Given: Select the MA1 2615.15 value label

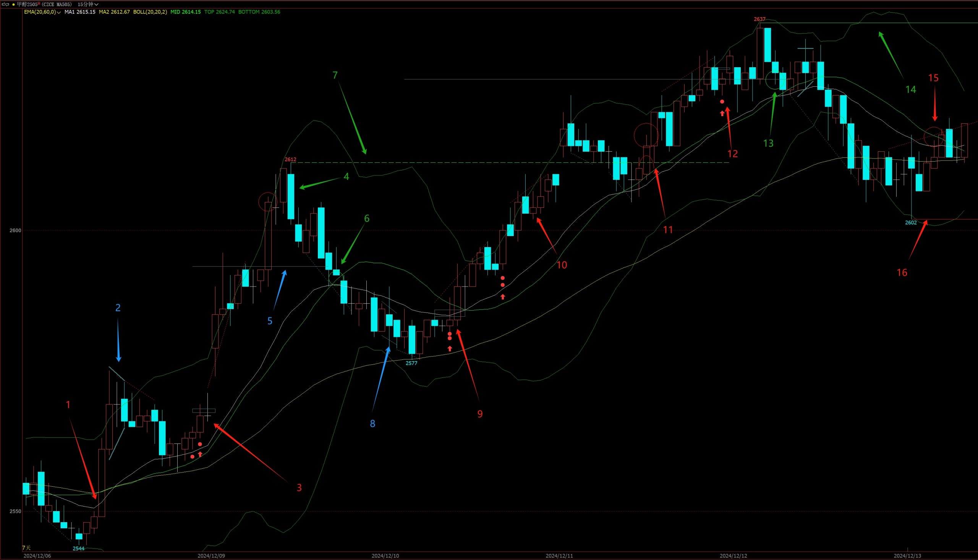Looking at the screenshot, I should [x=79, y=12].
